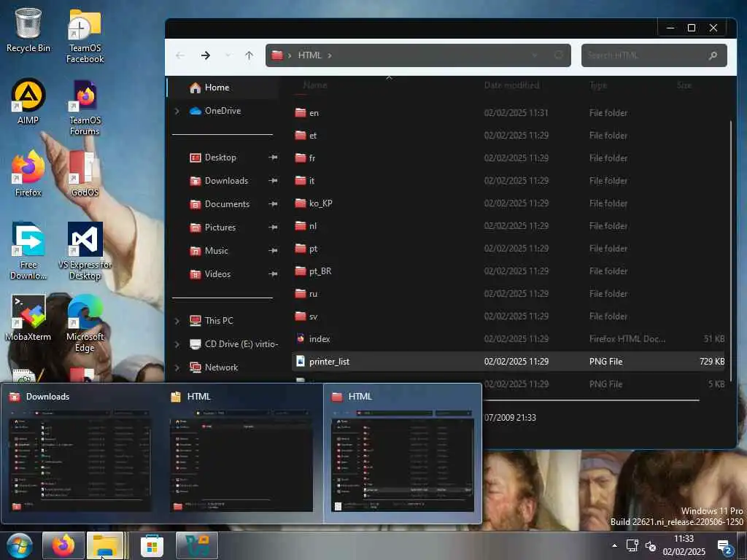Select the printer_list PNG file
This screenshot has width=747, height=560.
point(508,362)
